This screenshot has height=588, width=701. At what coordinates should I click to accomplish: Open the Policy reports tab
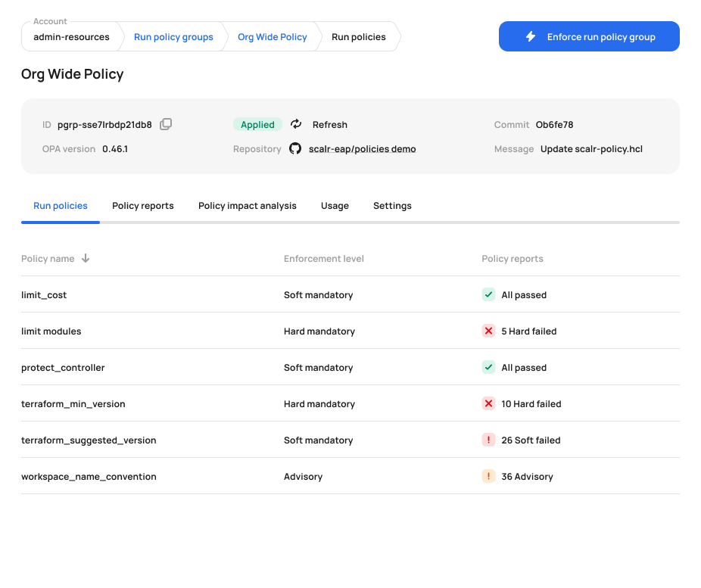click(143, 206)
